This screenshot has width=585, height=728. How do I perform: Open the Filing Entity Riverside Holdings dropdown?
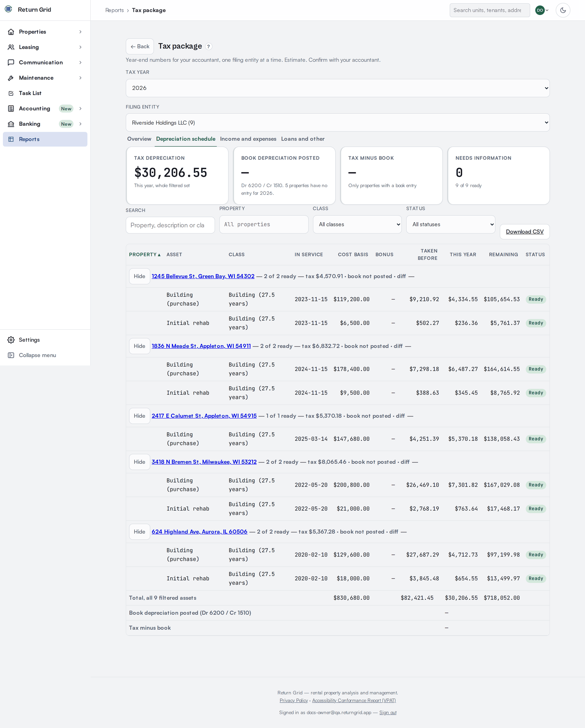(337, 122)
